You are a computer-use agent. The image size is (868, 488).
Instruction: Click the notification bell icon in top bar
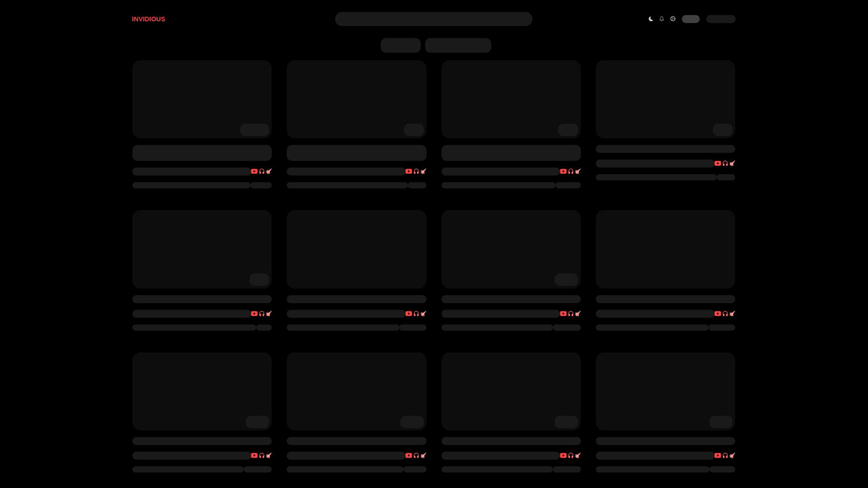(x=662, y=19)
